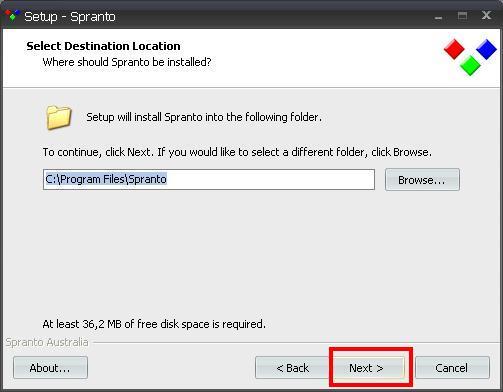Click the Spranto icon in title bar
The width and height of the screenshot is (503, 392).
coord(12,16)
